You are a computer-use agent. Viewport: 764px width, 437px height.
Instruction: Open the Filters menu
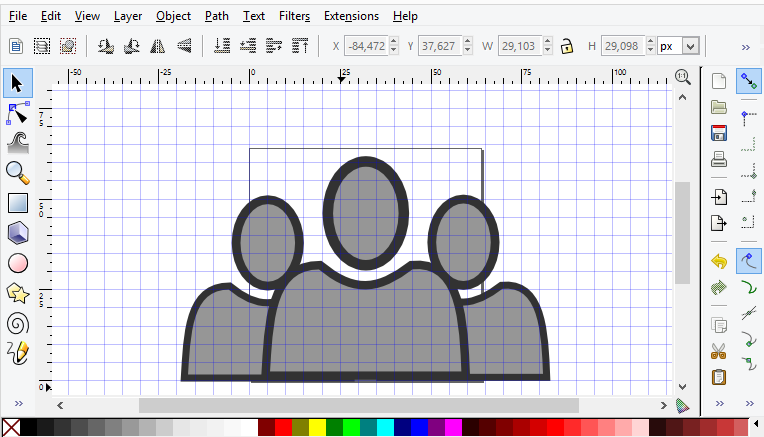(294, 16)
